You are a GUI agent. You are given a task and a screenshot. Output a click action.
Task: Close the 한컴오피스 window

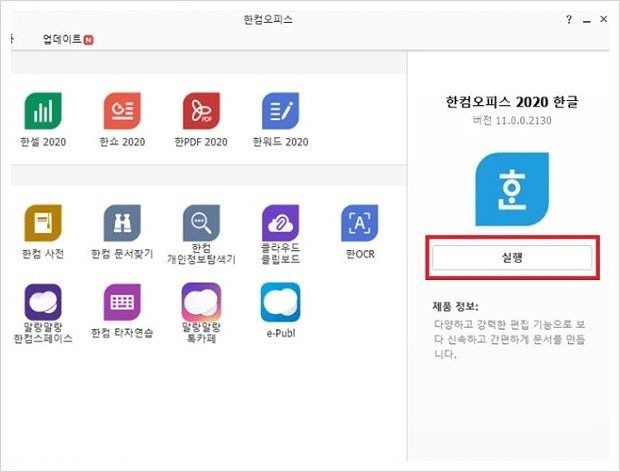(603, 19)
